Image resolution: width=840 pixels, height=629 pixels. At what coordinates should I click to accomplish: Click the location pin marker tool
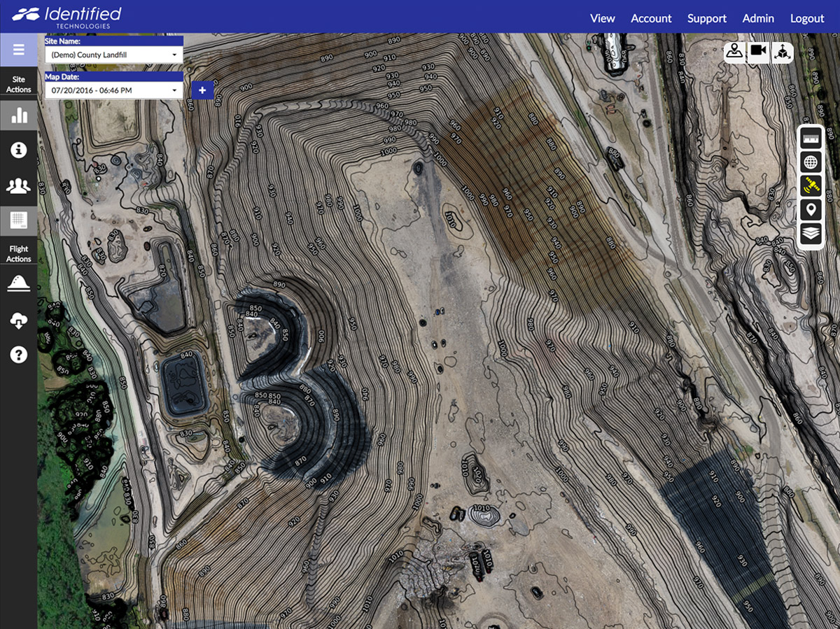[x=811, y=210]
